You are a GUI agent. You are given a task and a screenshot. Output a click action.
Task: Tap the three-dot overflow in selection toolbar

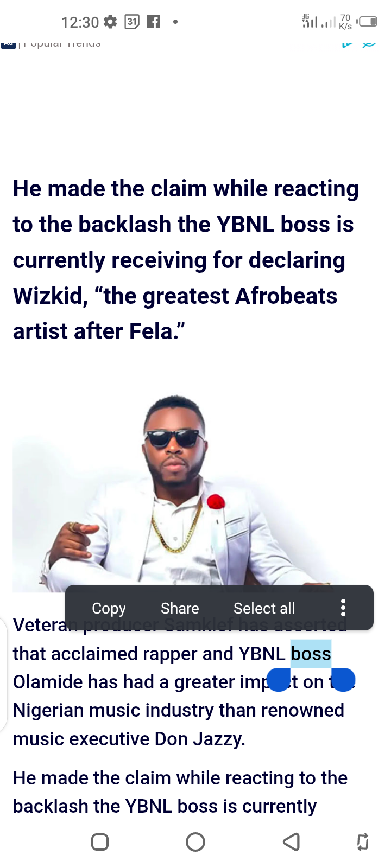click(x=343, y=608)
